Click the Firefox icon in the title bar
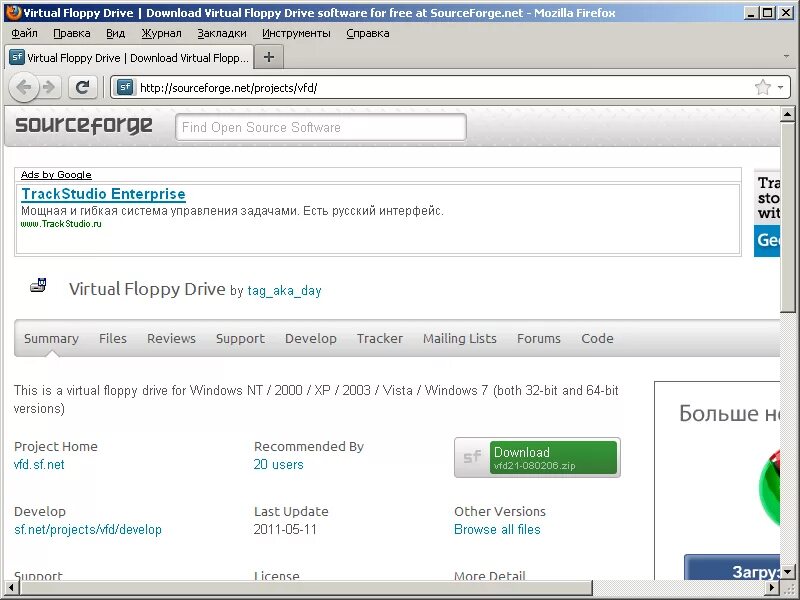The height and width of the screenshot is (600, 800). (13, 12)
